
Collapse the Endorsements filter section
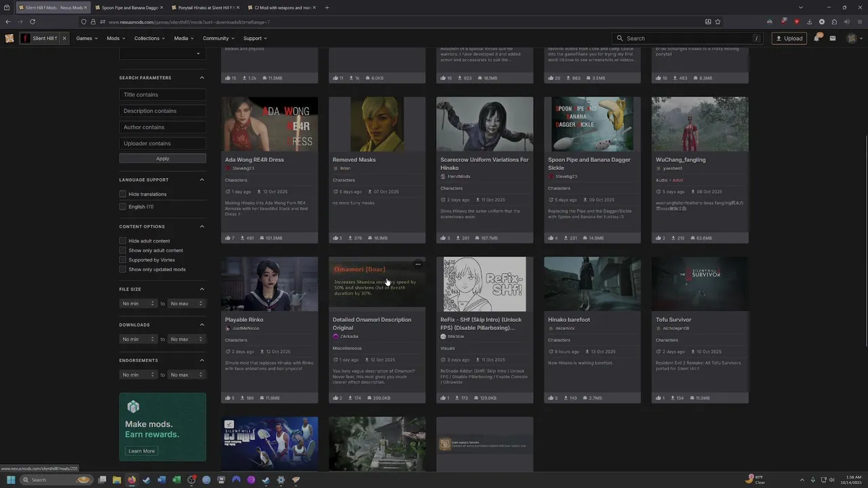point(201,360)
